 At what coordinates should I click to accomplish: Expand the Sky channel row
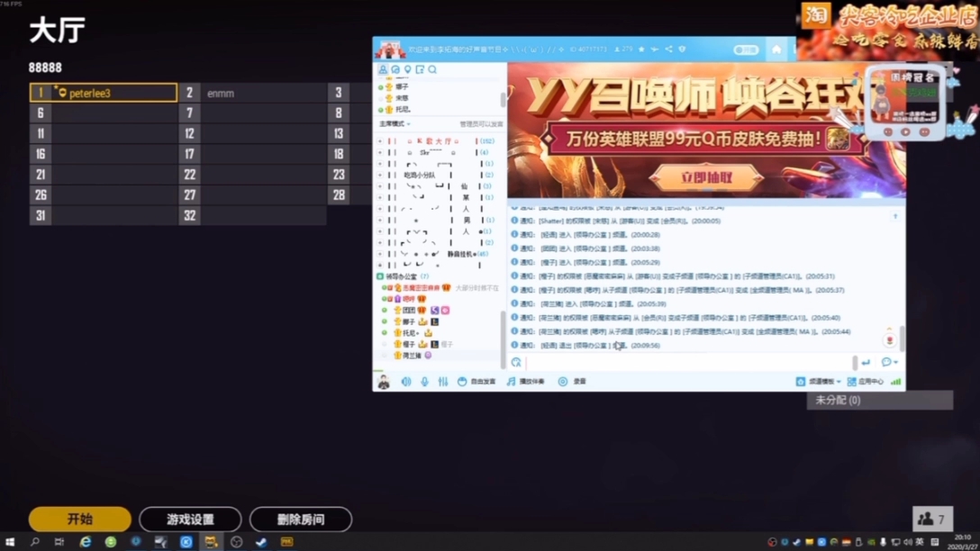pyautogui.click(x=380, y=152)
